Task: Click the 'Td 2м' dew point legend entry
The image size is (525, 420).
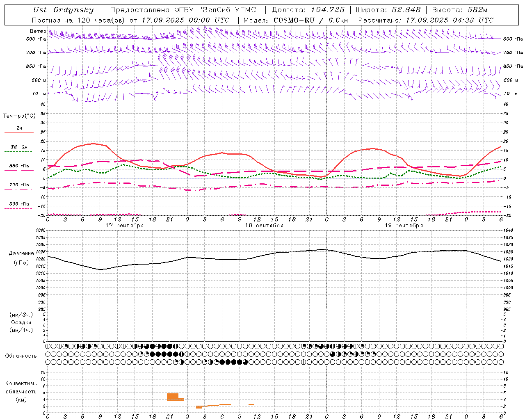Action: (x=19, y=147)
